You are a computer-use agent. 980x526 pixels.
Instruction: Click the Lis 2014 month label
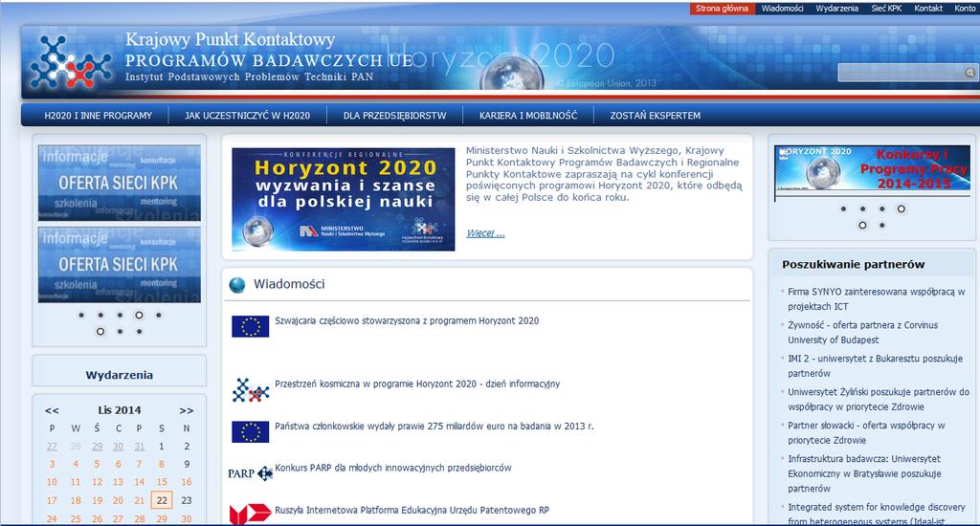(120, 410)
